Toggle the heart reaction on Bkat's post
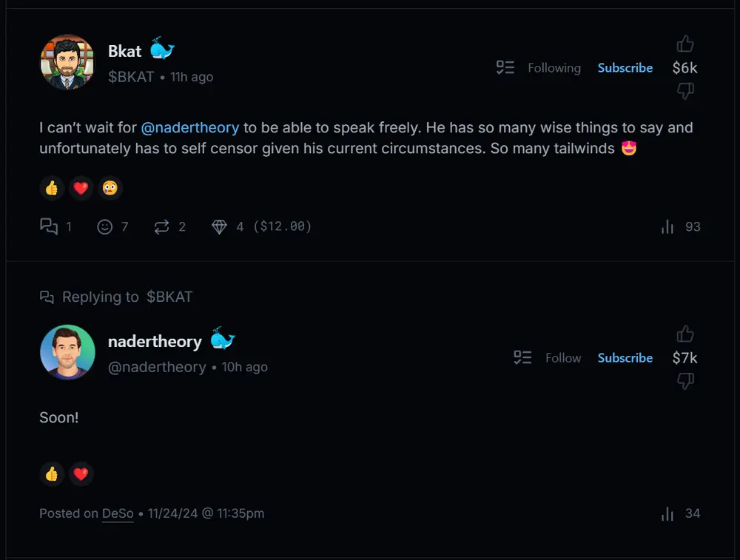This screenshot has width=740, height=560. coord(81,189)
